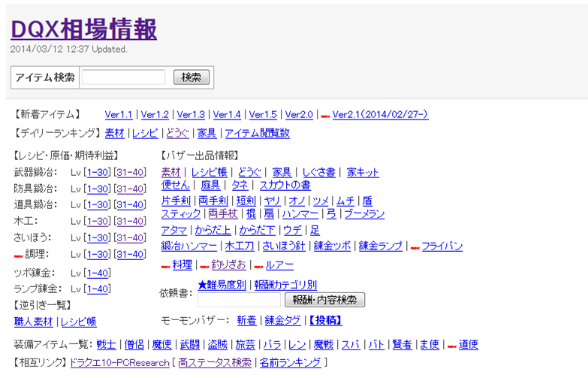Viewport: 588px width, 378px height.
Task: Open bazaar しぐさ書 link
Action: pos(318,172)
